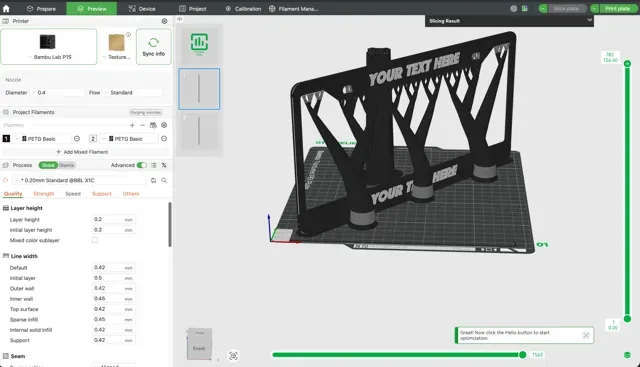The image size is (640, 367).
Task: Edit filament 2 PETG Basic preset
Action: click(164, 139)
